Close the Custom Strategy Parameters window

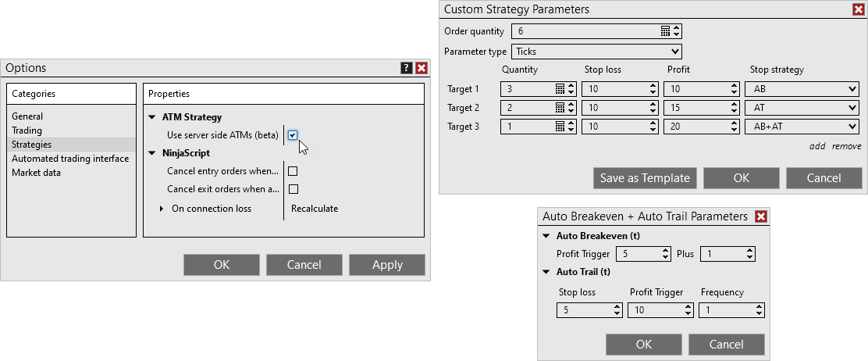coord(858,9)
